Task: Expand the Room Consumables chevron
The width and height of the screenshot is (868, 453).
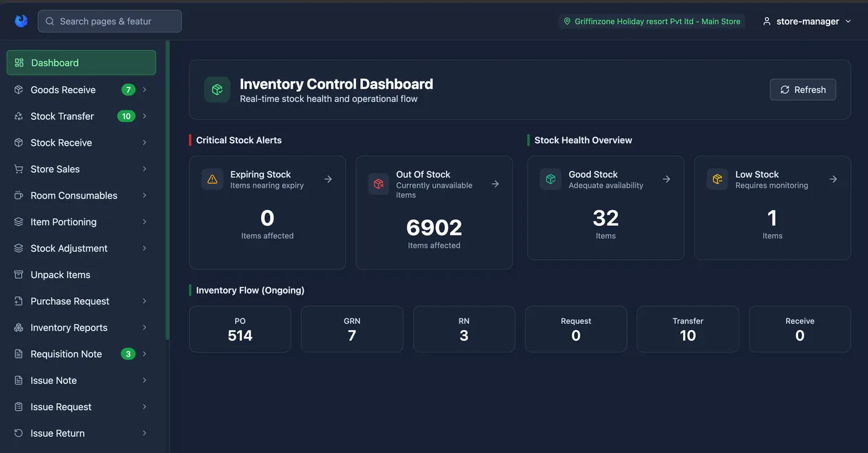Action: pos(144,195)
